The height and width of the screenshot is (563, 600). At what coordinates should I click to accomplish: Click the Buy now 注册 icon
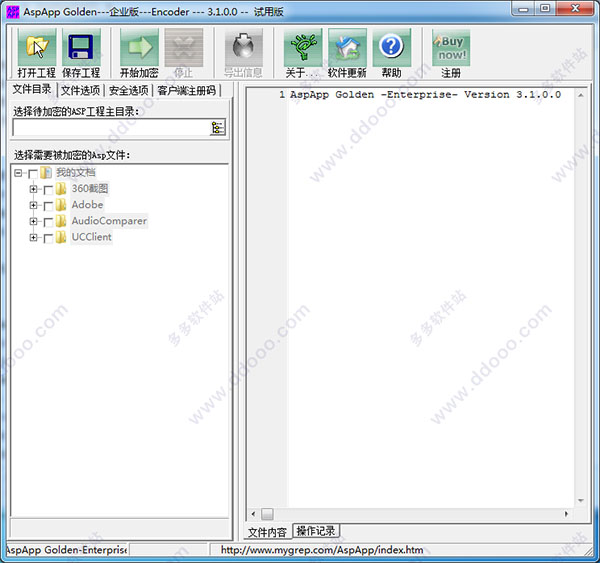pos(451,47)
